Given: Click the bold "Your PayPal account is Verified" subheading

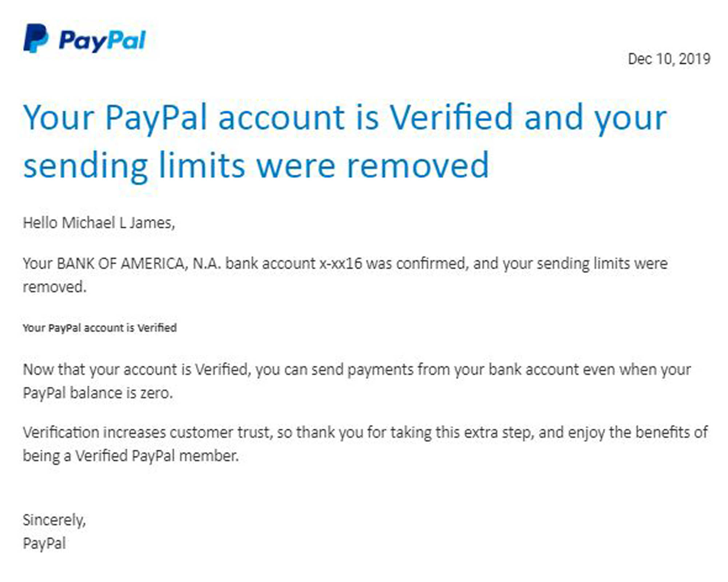Looking at the screenshot, I should pos(100,328).
